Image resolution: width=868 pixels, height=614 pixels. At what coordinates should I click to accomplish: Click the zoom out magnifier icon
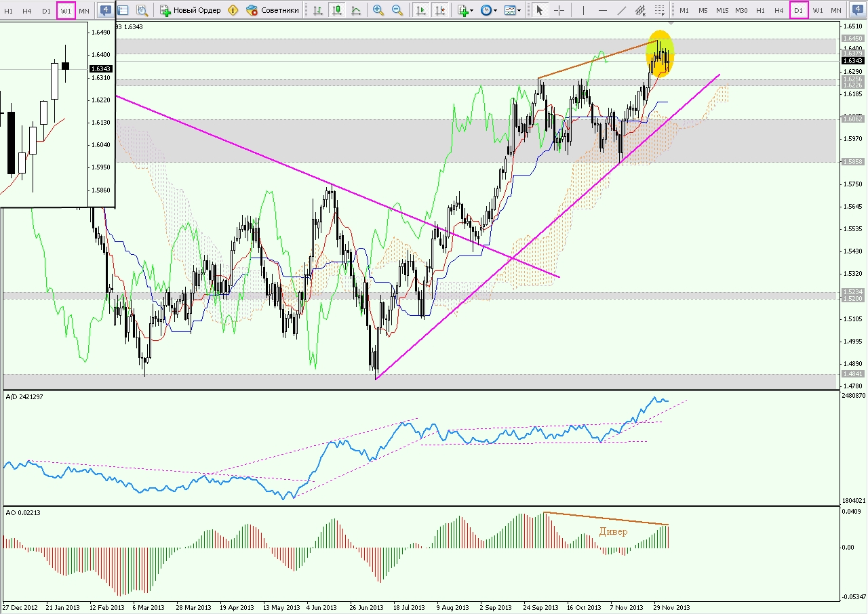(397, 10)
